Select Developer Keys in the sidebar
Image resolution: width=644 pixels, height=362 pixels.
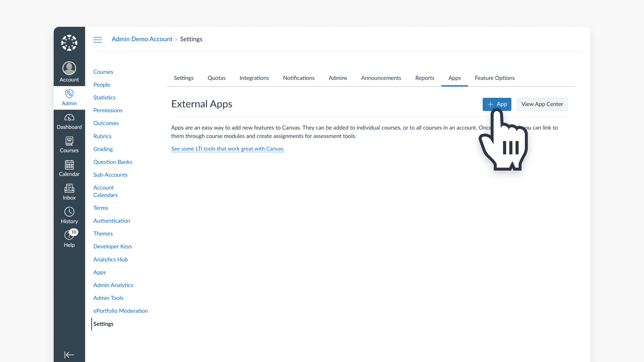pyautogui.click(x=112, y=246)
